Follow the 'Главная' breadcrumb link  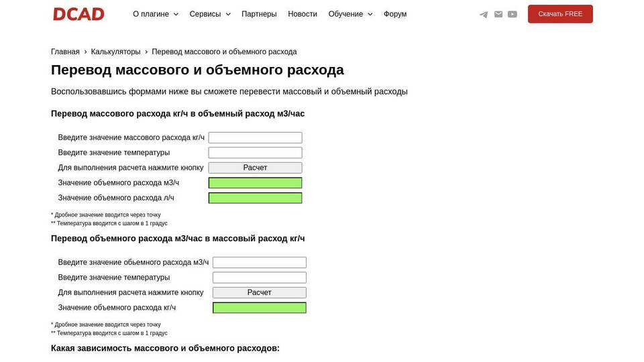tap(65, 52)
